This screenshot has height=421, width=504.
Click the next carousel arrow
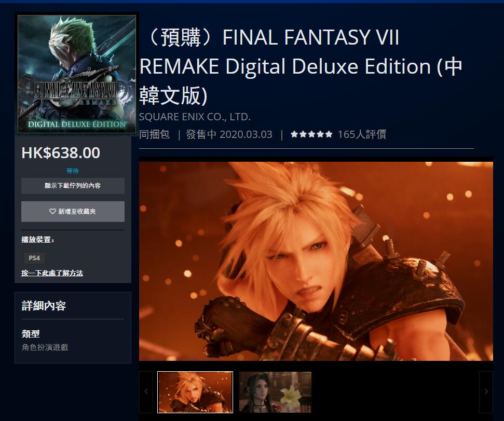tap(486, 392)
